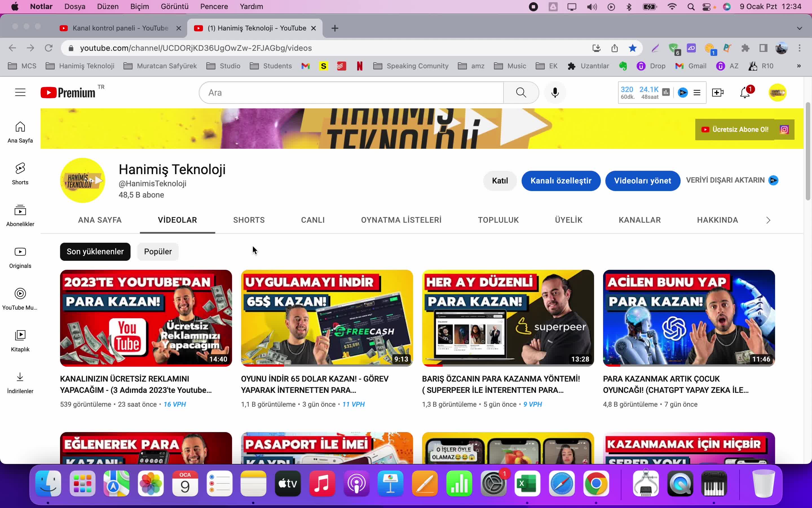
Task: Click Kanalı özelleştir button
Action: click(x=561, y=181)
